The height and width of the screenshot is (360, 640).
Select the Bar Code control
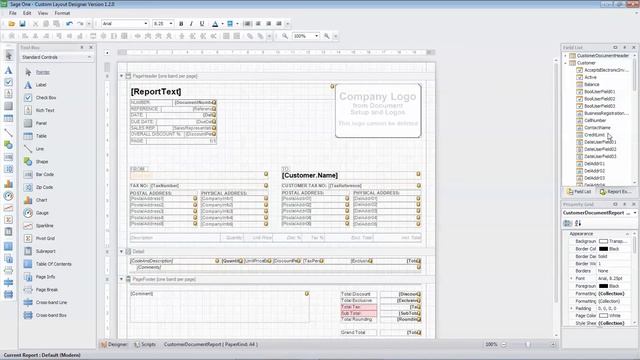click(x=44, y=174)
